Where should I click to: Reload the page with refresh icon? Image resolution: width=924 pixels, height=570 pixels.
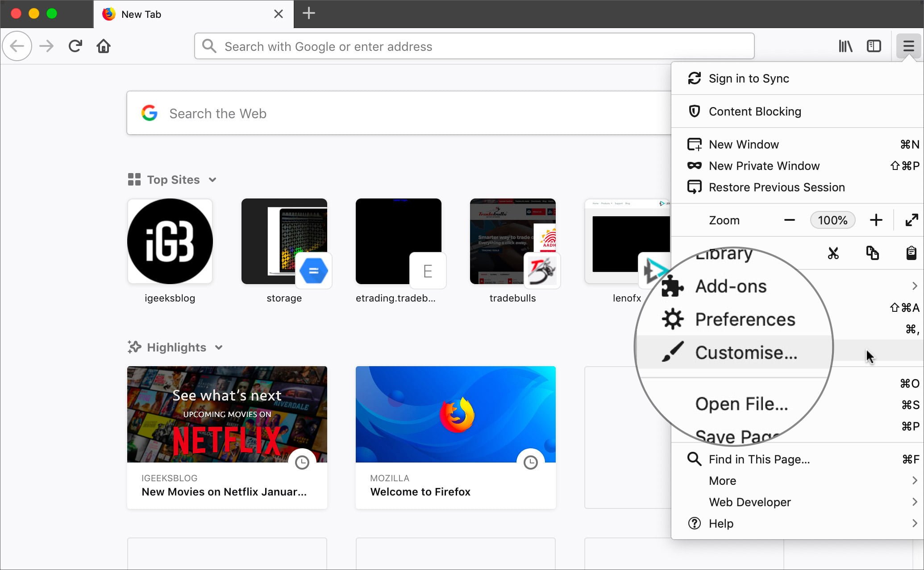pyautogui.click(x=75, y=46)
